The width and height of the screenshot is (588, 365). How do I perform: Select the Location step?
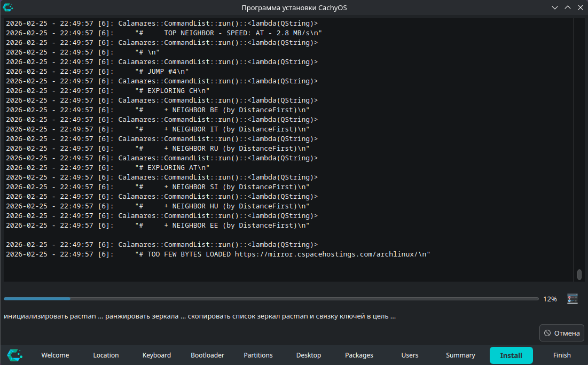click(106, 355)
